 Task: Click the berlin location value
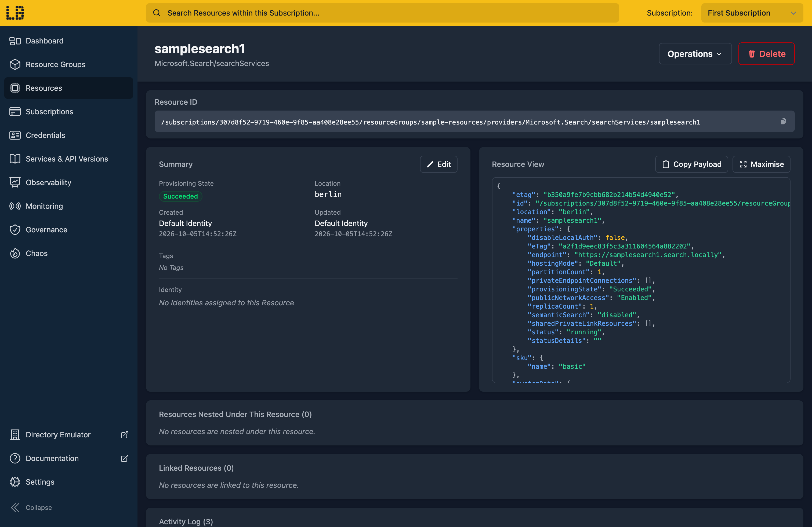328,194
